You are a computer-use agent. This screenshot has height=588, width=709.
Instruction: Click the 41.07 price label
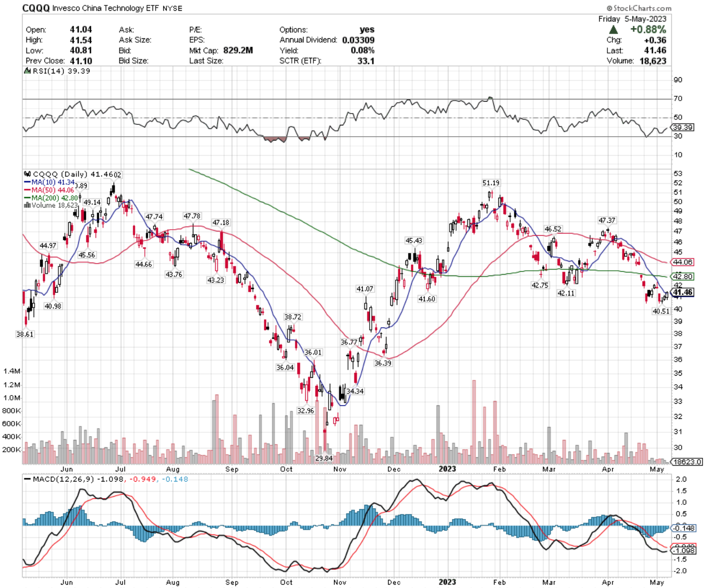tap(365, 289)
